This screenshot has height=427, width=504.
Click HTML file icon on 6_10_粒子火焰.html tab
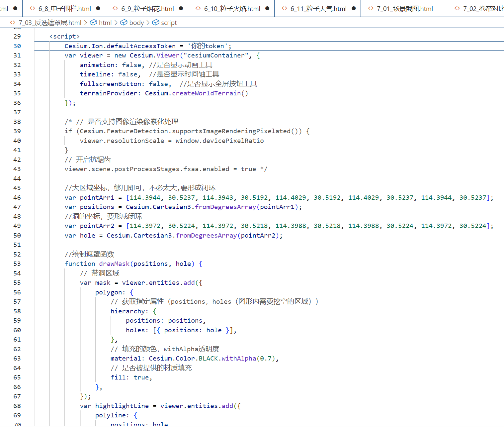click(x=198, y=8)
